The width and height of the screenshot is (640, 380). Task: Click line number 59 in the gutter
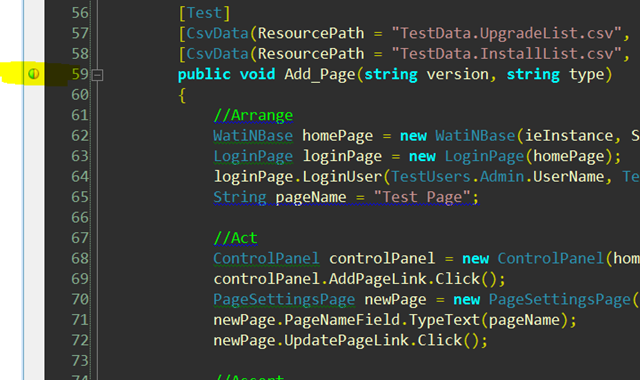[x=80, y=74]
